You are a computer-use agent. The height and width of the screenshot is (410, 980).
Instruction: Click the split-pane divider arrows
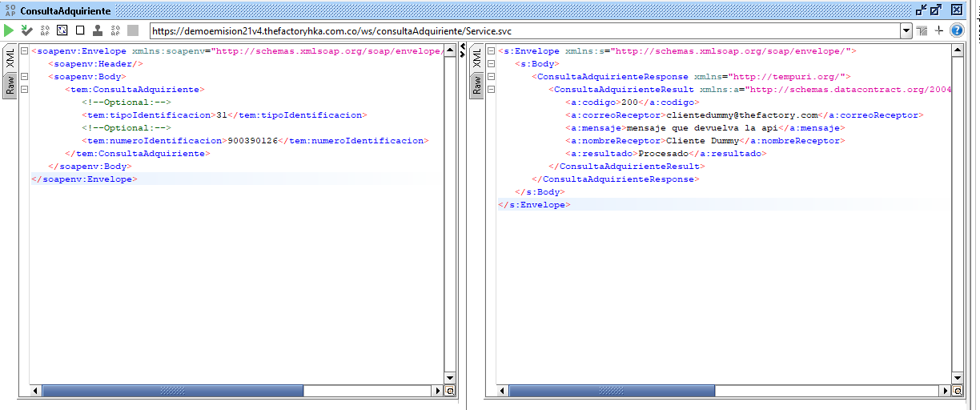point(462,50)
